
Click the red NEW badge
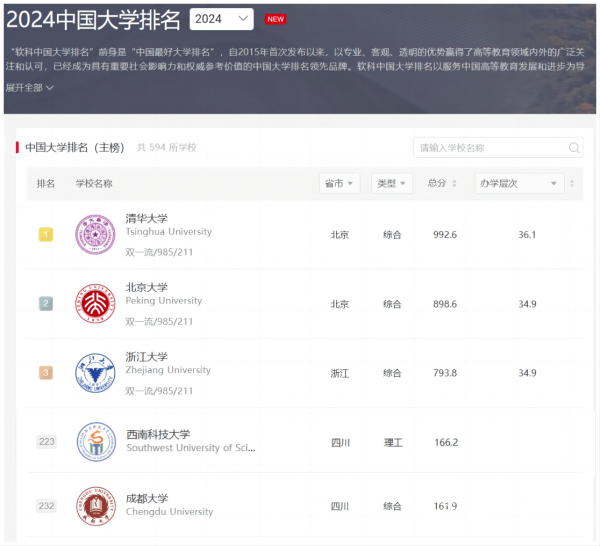(276, 19)
